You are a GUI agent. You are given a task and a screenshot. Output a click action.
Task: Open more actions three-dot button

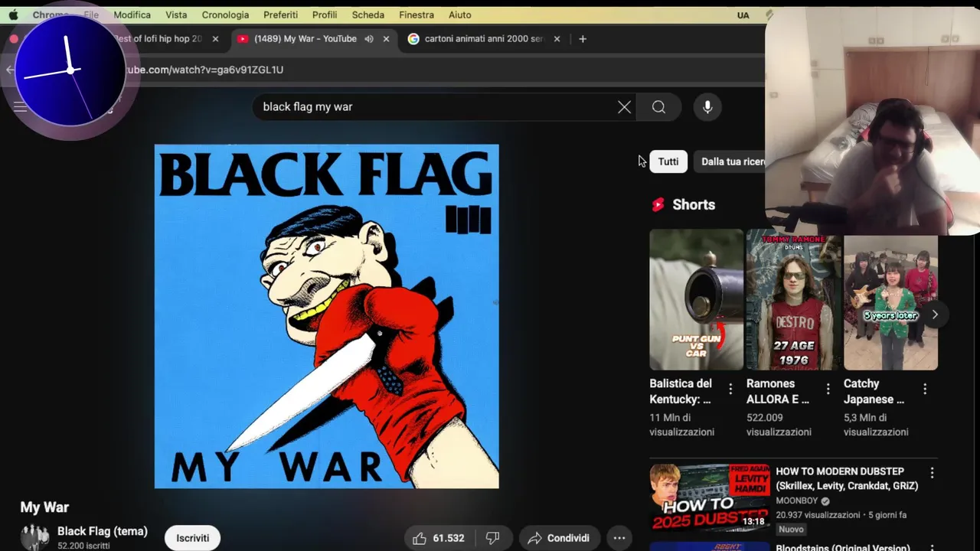click(x=619, y=538)
